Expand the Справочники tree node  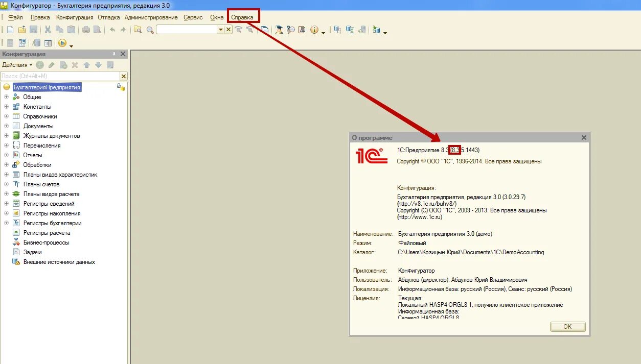click(6, 116)
